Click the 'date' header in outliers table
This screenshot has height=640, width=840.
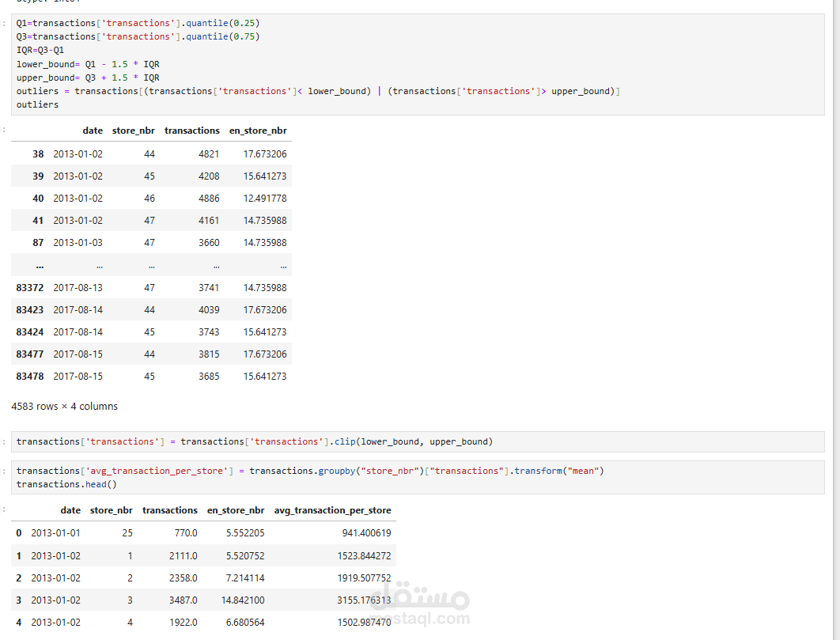93,131
